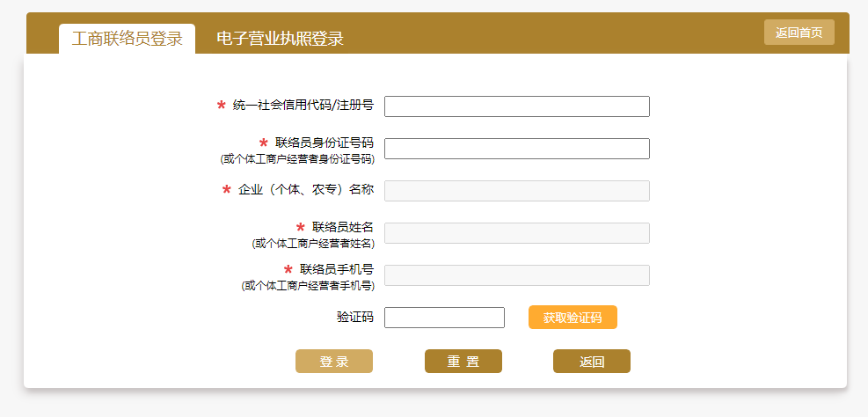Click the 企业（个体、农专）名称 label text

305,190
